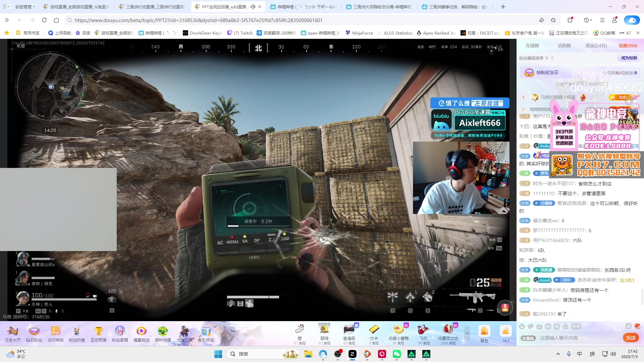Send 仲夏夜之恋 gift
This screenshot has height=362, width=644.
tap(448, 334)
